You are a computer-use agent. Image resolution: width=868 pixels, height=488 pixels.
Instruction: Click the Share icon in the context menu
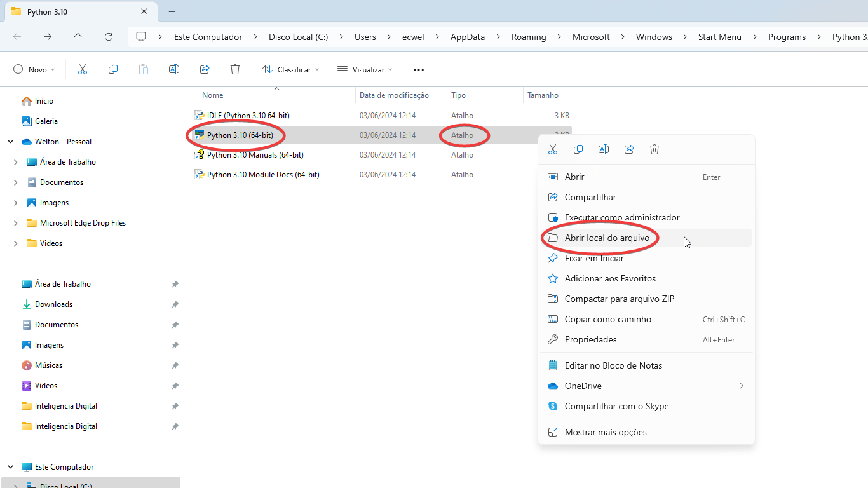[x=629, y=149]
